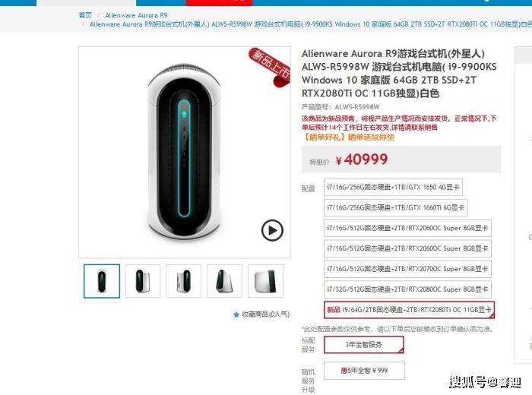Screen dimensions: 532x395
Task: Choose the i7/32G RTX2080OC Super configuration
Action: pos(407,289)
